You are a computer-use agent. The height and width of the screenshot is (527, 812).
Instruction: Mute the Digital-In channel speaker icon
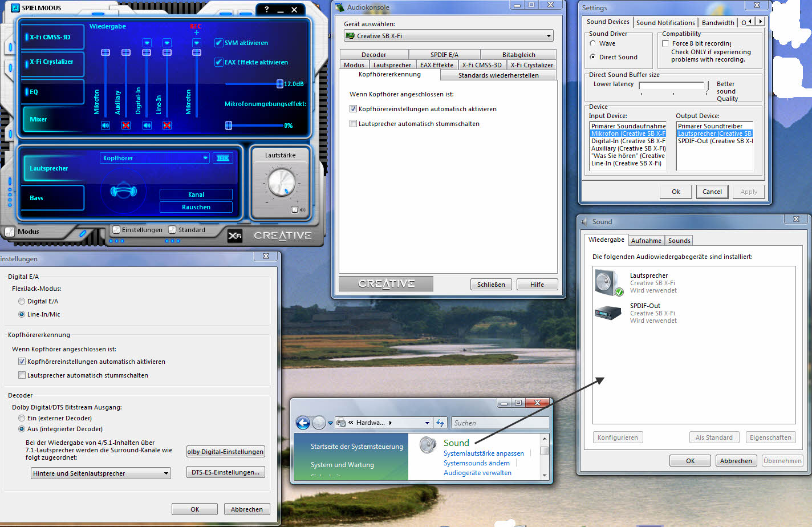pyautogui.click(x=147, y=125)
